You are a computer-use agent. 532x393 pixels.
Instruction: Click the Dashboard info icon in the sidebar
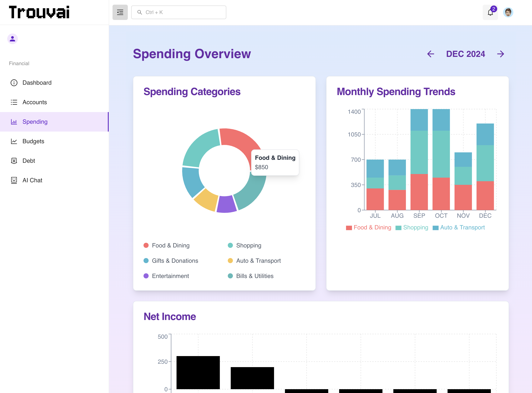[x=14, y=83]
